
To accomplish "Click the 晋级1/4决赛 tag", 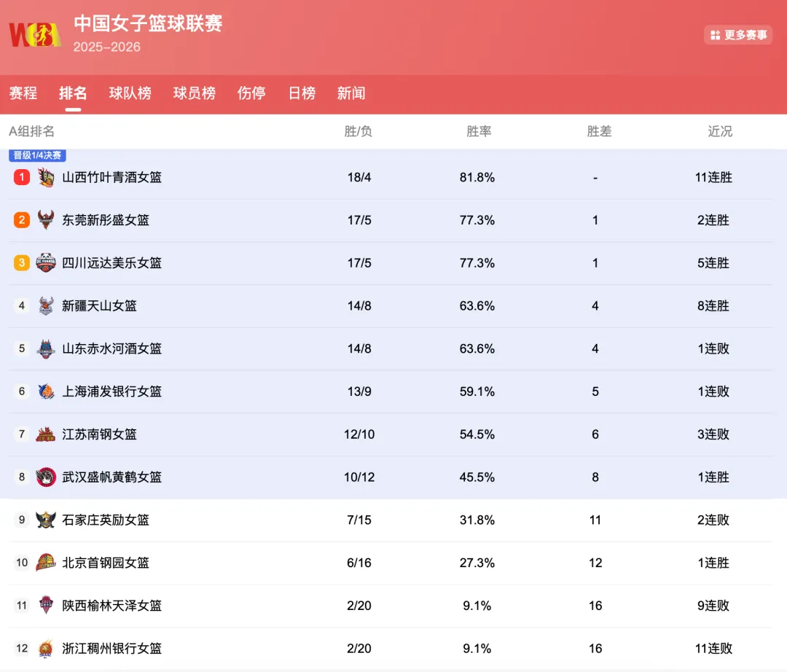I will 37,155.
